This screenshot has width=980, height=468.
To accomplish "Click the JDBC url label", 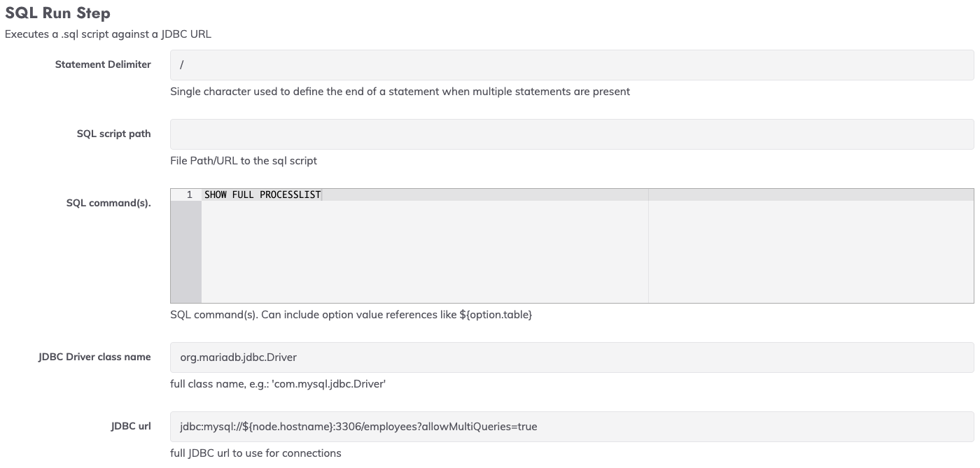I will coord(131,426).
